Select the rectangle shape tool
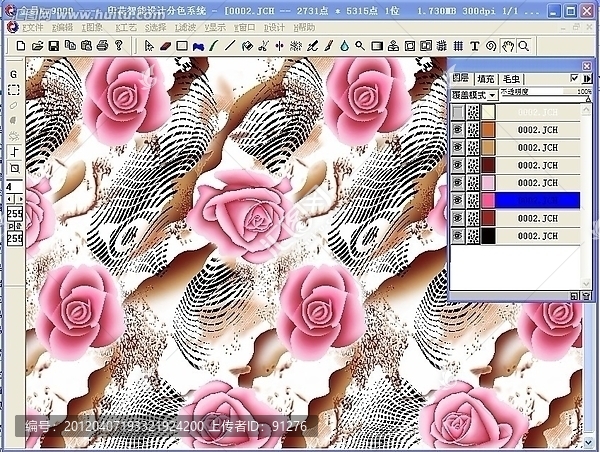Viewport: 600px width, 452px height. (x=182, y=46)
